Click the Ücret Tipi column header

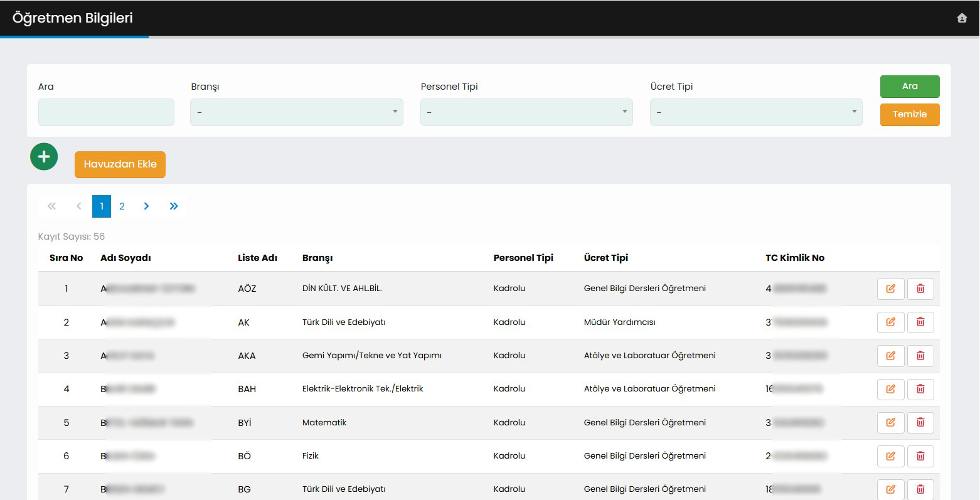point(606,258)
